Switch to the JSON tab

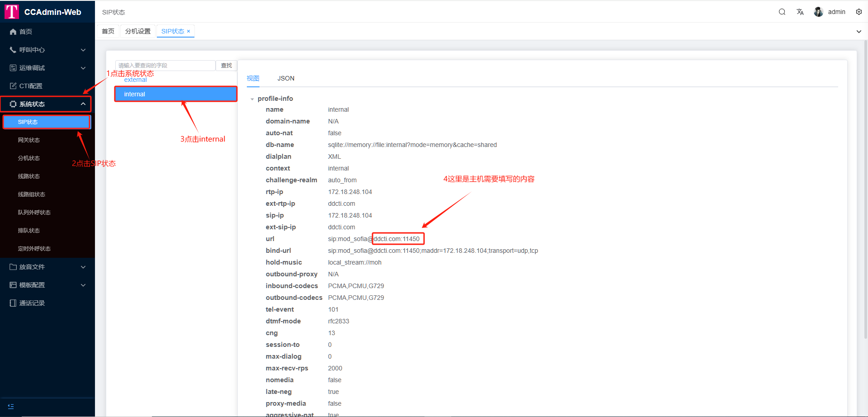point(286,78)
